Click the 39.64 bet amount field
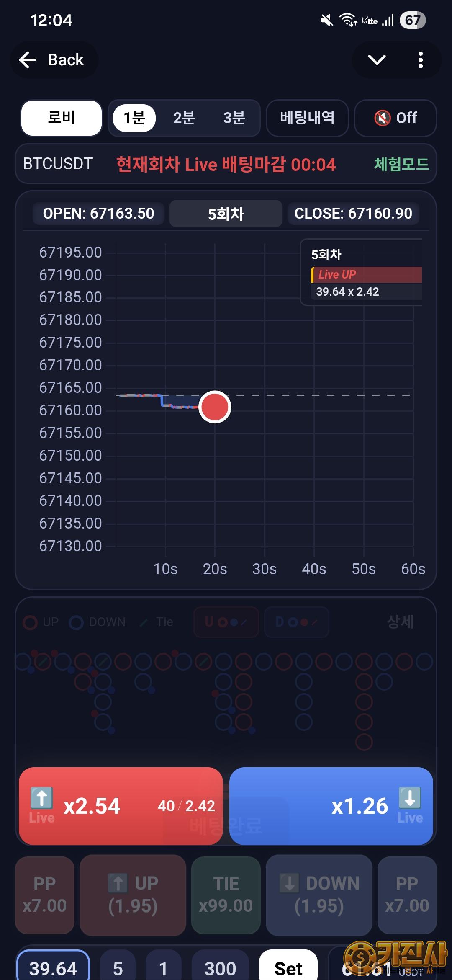The image size is (452, 980). coord(53,968)
